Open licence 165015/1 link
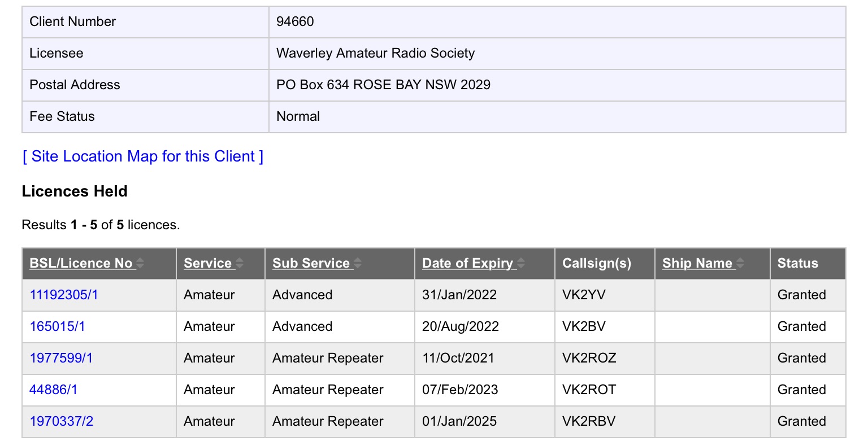 pyautogui.click(x=57, y=326)
